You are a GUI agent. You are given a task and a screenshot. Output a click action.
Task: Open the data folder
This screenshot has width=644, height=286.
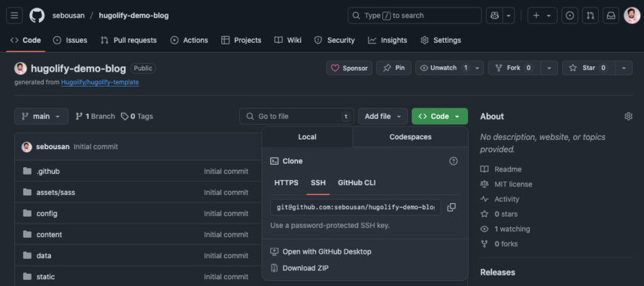tap(44, 256)
